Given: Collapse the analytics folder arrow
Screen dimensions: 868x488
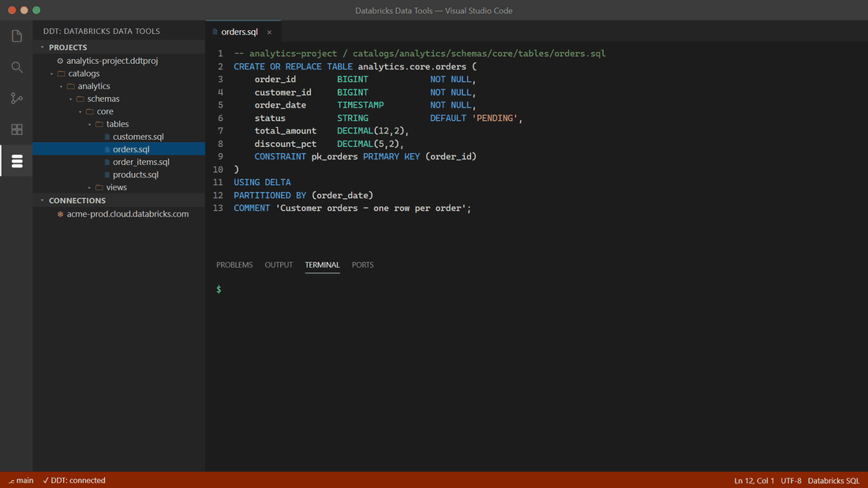Looking at the screenshot, I should [x=62, y=86].
